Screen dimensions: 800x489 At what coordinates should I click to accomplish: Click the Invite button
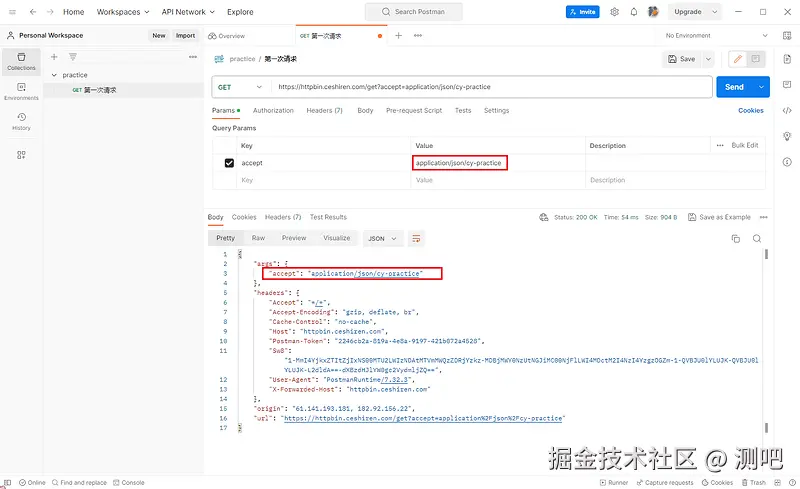click(583, 12)
